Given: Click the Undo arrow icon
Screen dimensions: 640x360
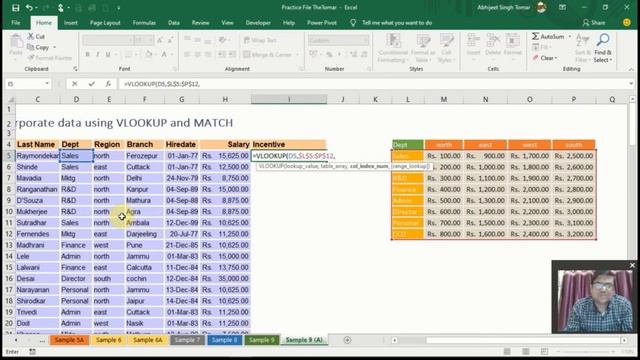Looking at the screenshot, I should point(29,7).
